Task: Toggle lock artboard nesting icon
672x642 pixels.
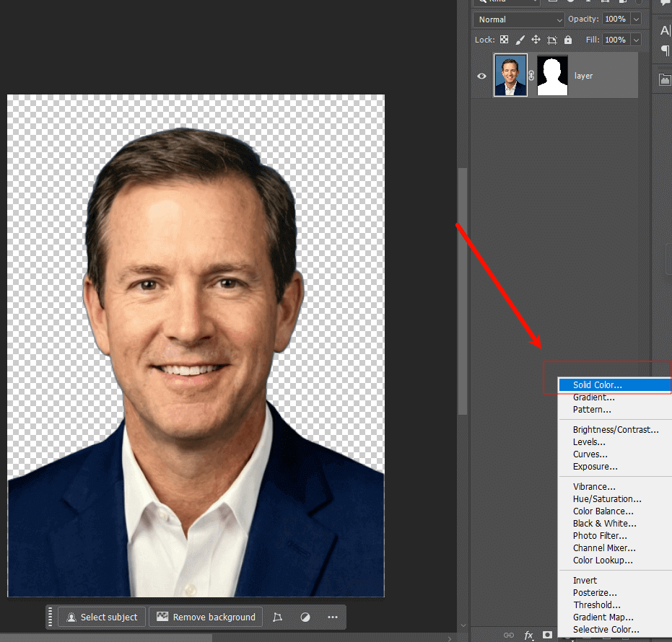Action: tap(552, 40)
